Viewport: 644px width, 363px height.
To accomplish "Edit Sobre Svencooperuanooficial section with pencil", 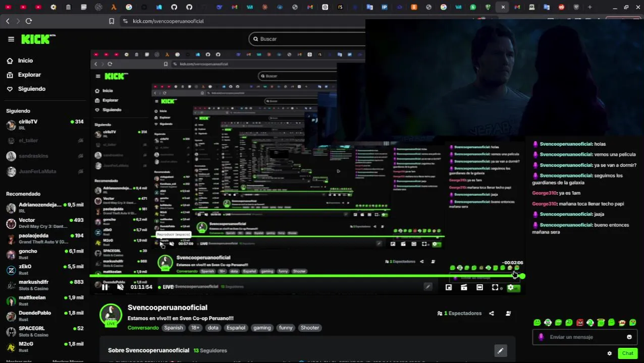I will pyautogui.click(x=500, y=351).
